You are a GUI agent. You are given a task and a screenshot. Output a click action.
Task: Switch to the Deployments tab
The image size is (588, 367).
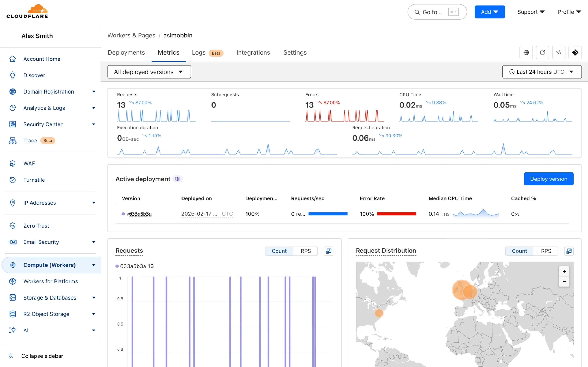point(126,52)
